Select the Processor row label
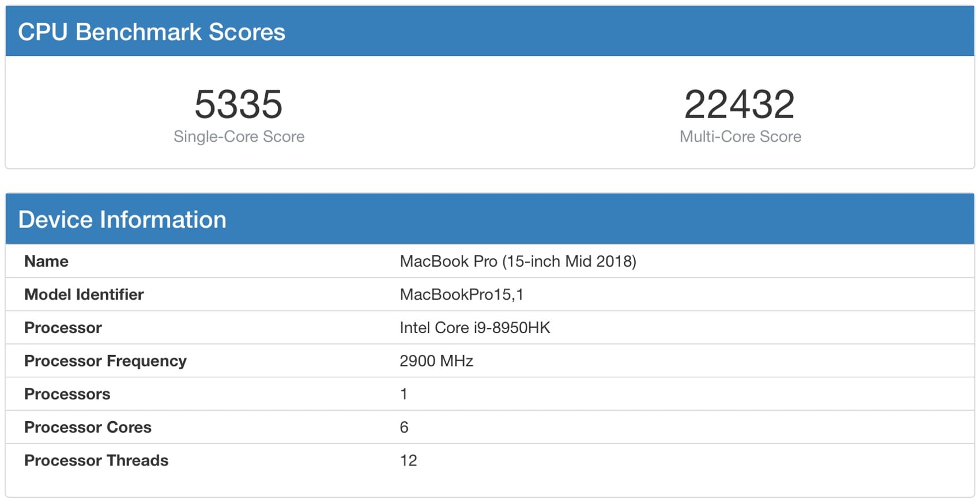Screen dimensions: 980x503 tap(63, 328)
